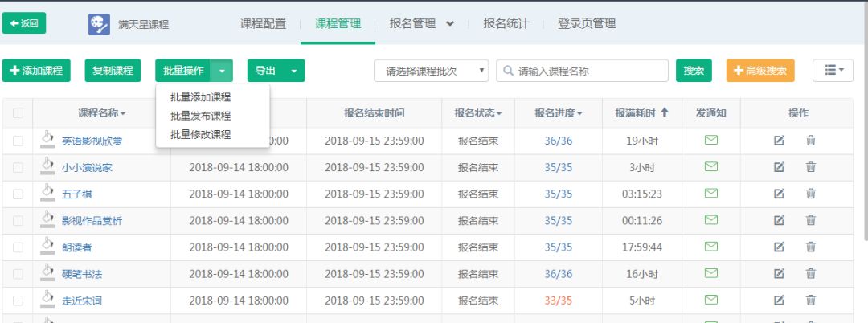
Task: Click the orange 高级搜索 button
Action: 760,71
